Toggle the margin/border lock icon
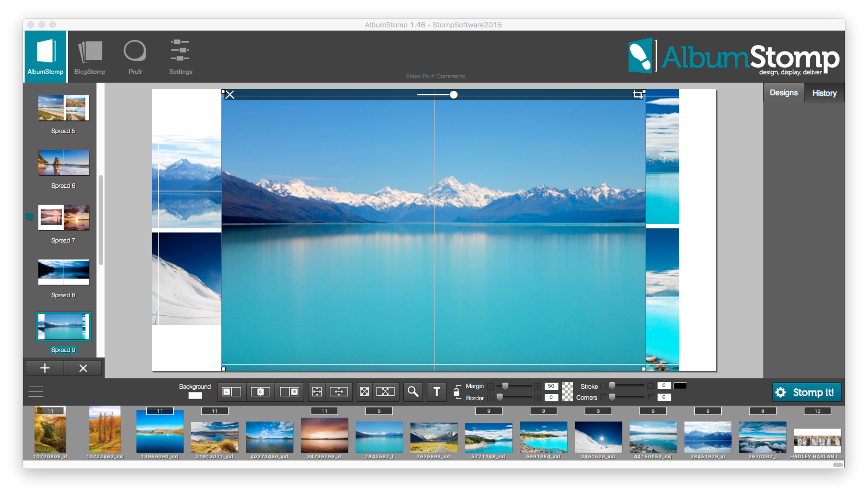Screen dimensions: 868x496 coord(456,391)
